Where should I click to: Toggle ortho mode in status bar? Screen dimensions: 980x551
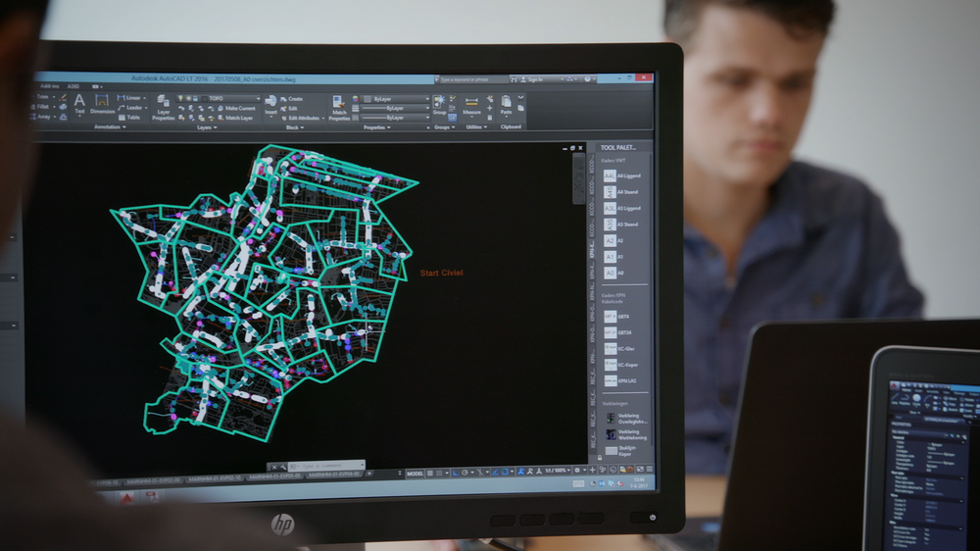click(x=455, y=473)
